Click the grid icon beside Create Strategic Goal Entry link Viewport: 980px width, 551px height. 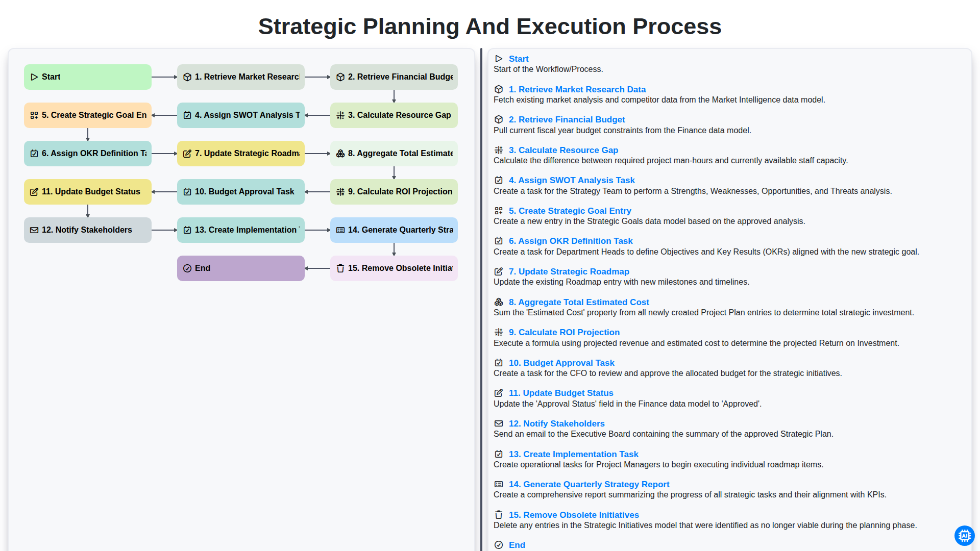pos(499,211)
